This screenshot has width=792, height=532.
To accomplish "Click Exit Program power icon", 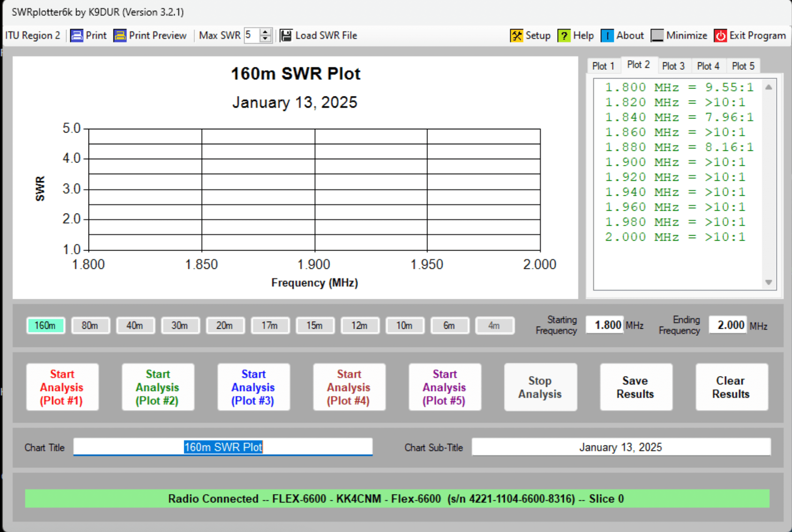I will 720,36.
